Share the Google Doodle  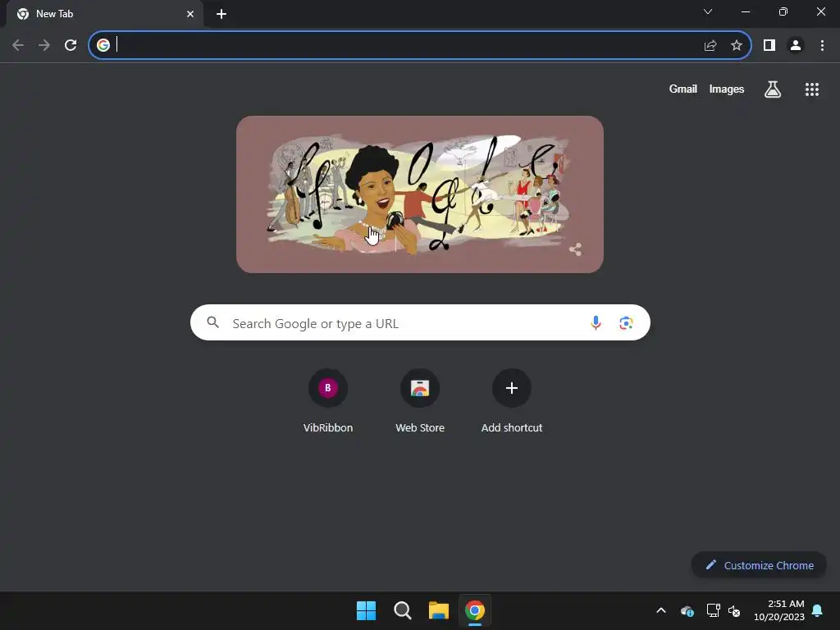[575, 249]
